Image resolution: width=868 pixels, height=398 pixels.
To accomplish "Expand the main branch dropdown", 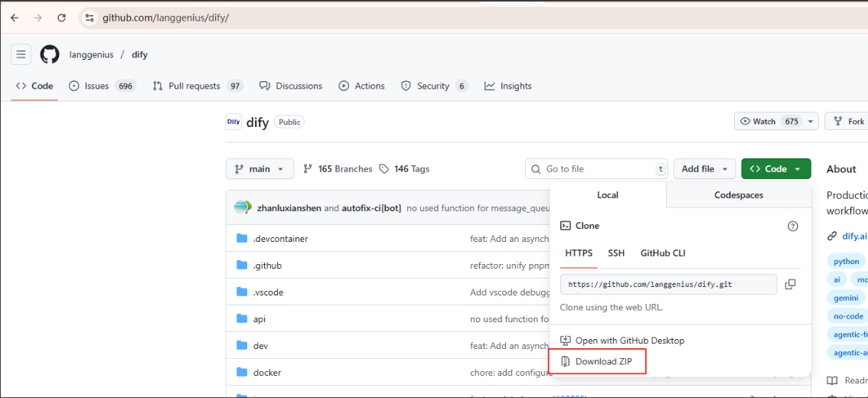I will click(x=259, y=169).
